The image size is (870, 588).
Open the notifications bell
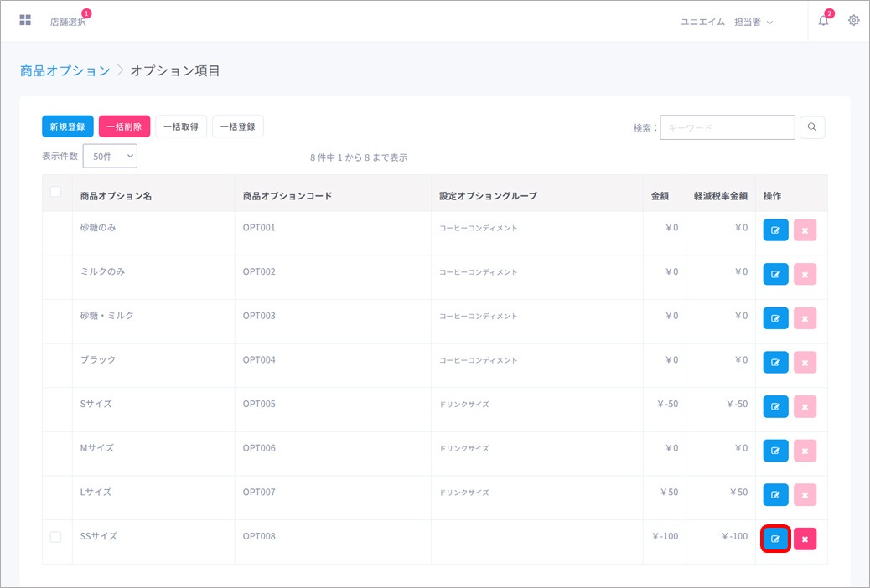(823, 21)
